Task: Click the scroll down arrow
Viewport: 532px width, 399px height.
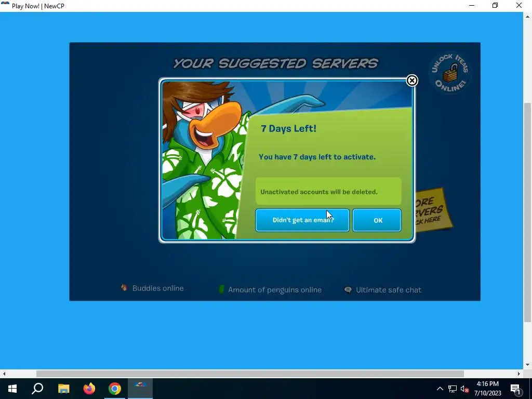Action: [x=527, y=365]
